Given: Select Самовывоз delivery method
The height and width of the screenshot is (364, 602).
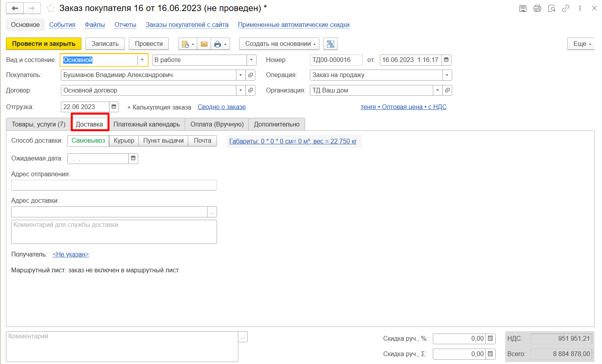Looking at the screenshot, I should coord(88,141).
